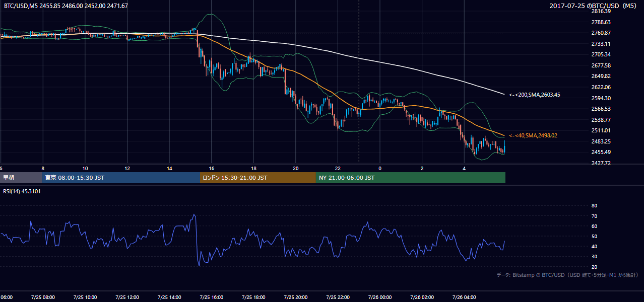Click price axis value 2733.11
Screen dimensions: 644x302
[x=601, y=44]
